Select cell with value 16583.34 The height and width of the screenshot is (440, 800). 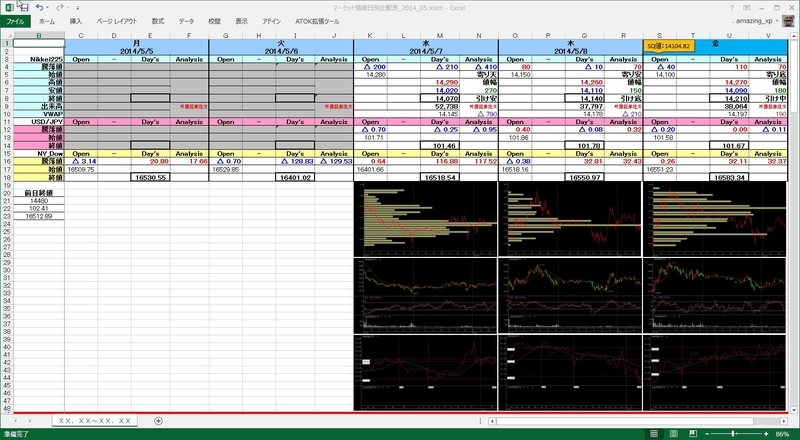point(729,177)
